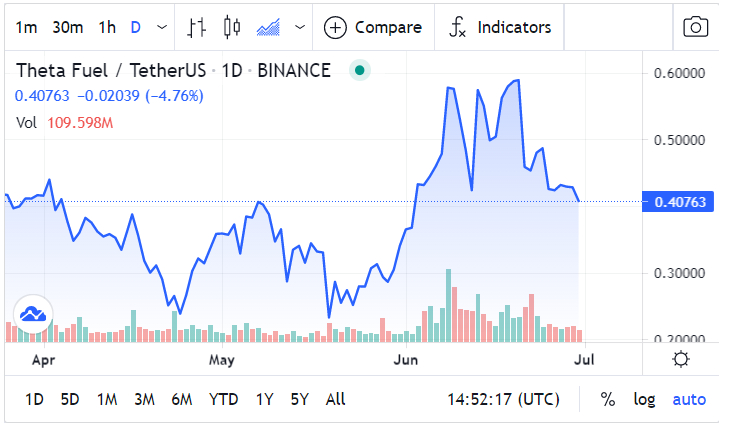
Task: Set range to 1Y
Action: click(264, 399)
